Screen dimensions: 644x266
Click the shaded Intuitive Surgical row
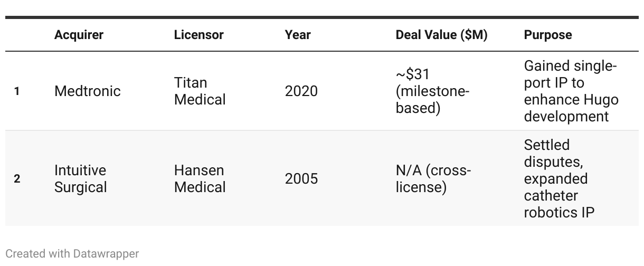click(x=322, y=178)
